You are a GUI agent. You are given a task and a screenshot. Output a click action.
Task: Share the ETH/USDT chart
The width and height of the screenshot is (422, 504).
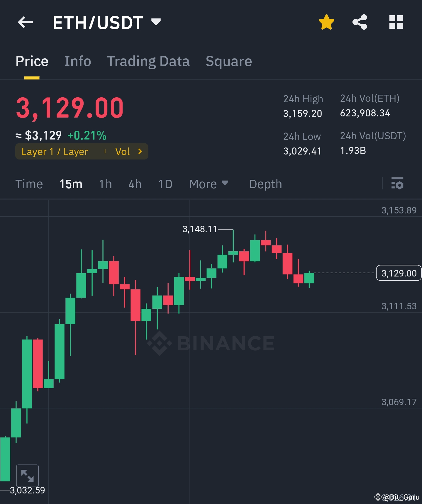click(359, 22)
